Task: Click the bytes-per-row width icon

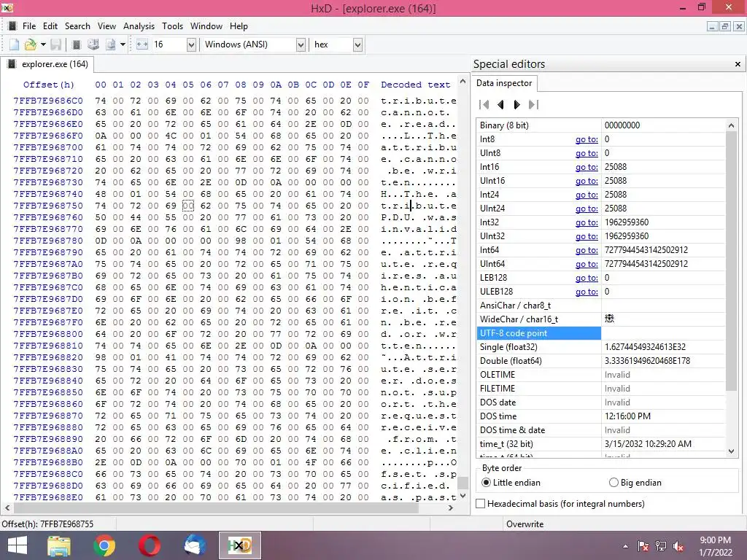Action: [142, 44]
